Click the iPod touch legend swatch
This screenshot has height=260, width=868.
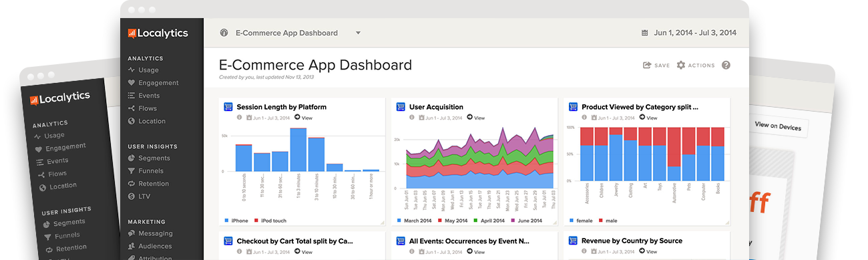256,220
